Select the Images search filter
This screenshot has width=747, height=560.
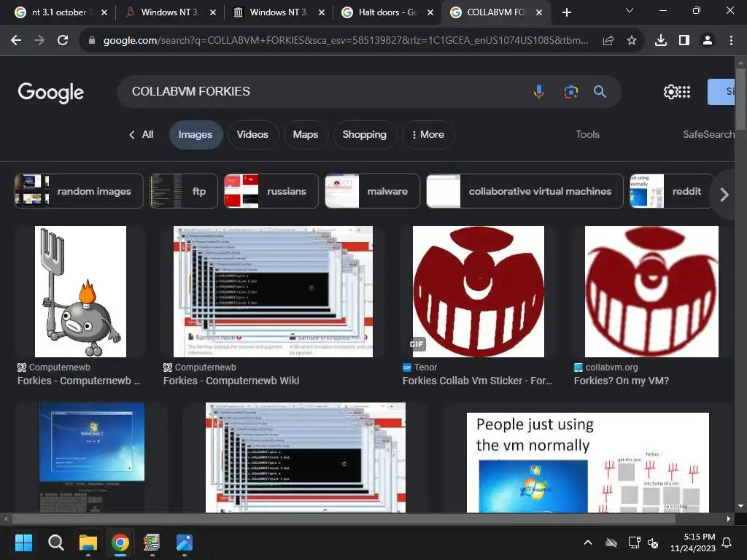pos(196,135)
